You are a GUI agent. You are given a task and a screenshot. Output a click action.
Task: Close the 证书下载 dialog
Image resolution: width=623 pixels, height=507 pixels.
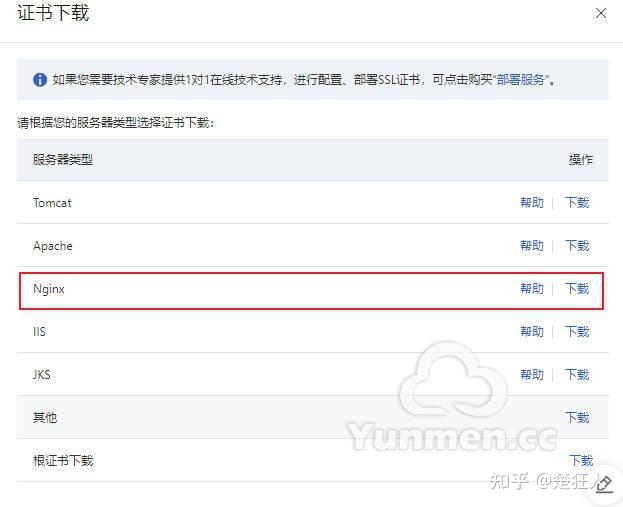pos(601,13)
